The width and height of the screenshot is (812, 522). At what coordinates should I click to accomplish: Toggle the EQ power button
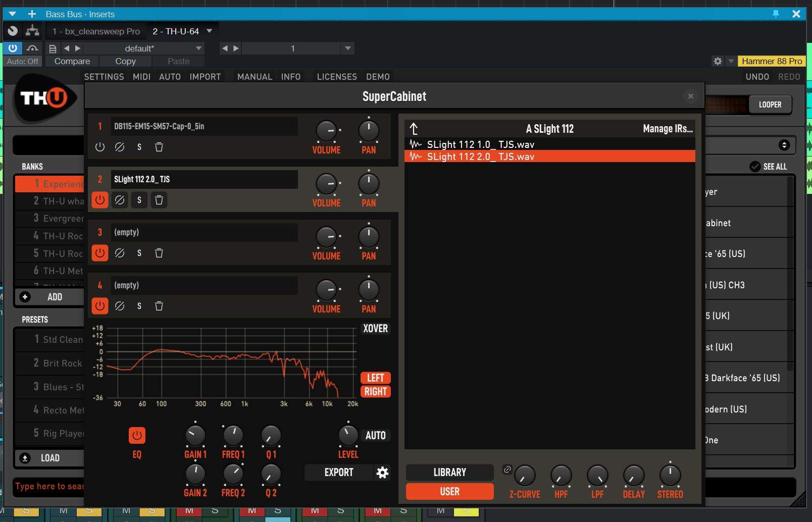(x=137, y=435)
